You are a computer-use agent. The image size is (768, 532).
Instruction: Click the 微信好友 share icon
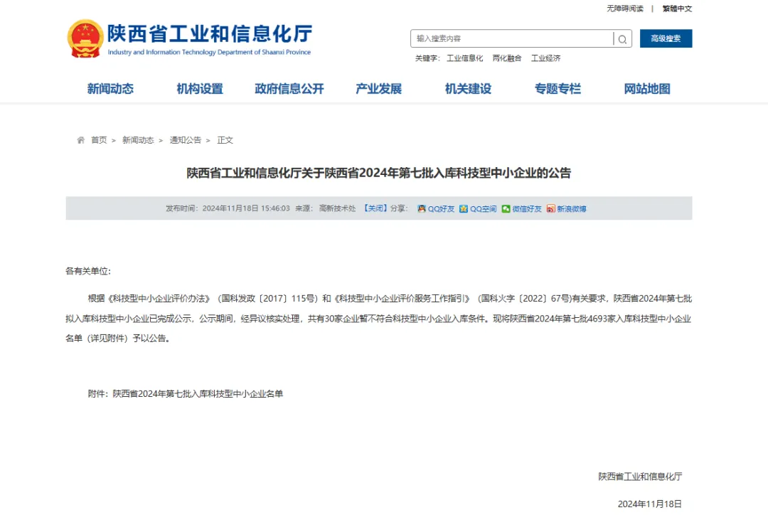coord(506,209)
